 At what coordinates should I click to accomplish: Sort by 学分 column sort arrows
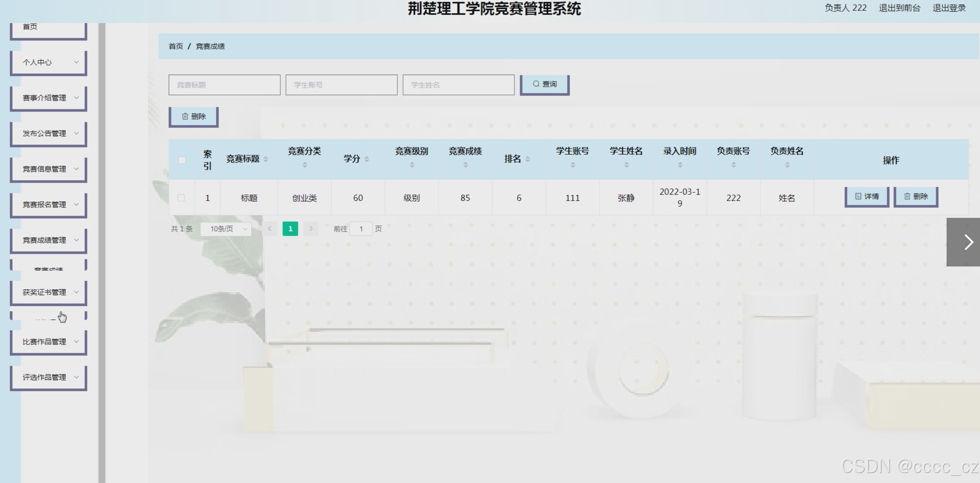(367, 159)
